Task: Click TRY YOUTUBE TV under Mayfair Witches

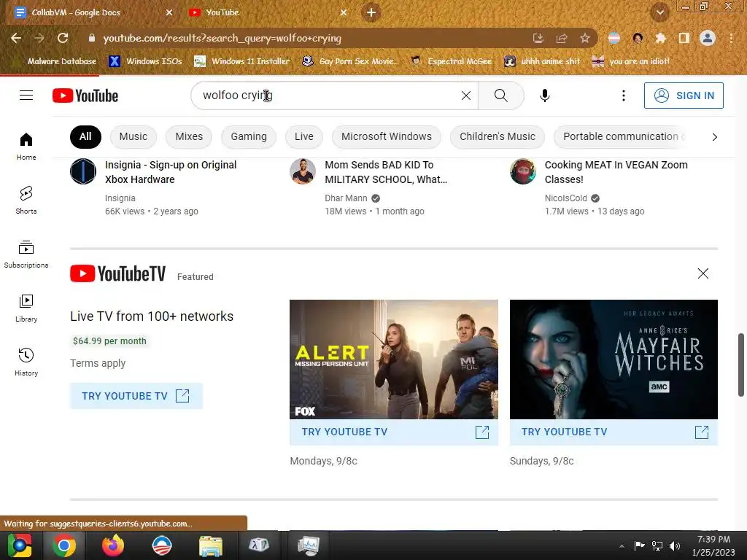Action: click(x=614, y=432)
